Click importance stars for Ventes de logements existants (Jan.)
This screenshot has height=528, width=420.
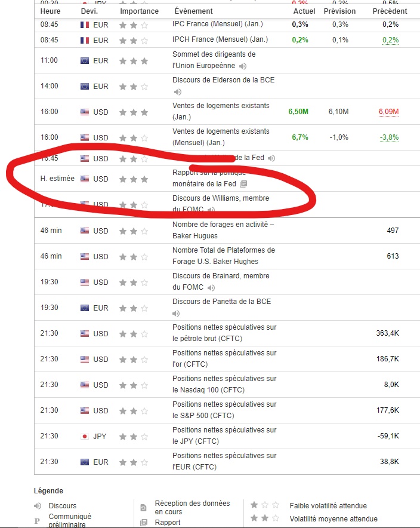[134, 112]
